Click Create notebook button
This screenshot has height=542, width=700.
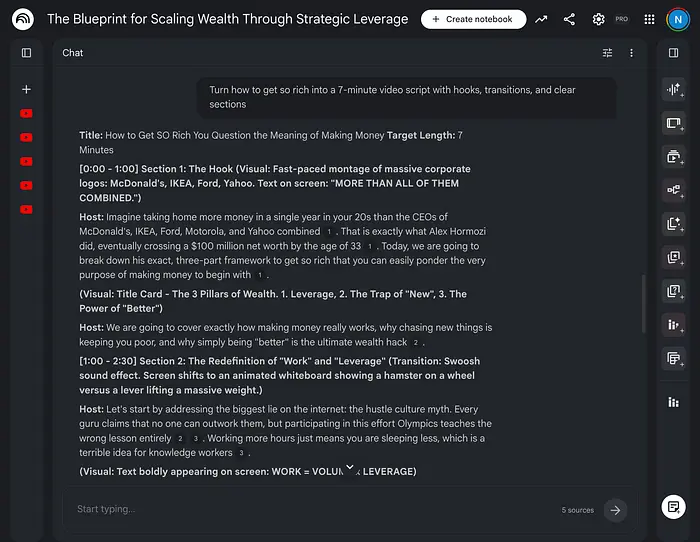pyautogui.click(x=473, y=19)
